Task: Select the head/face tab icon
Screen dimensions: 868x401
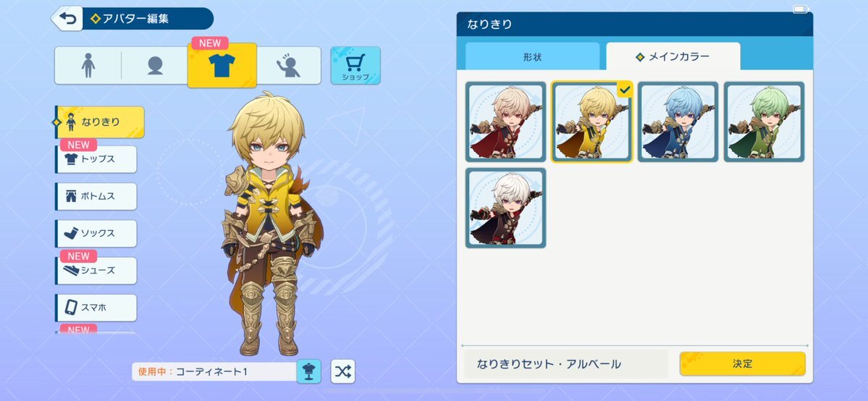Action: click(x=155, y=65)
